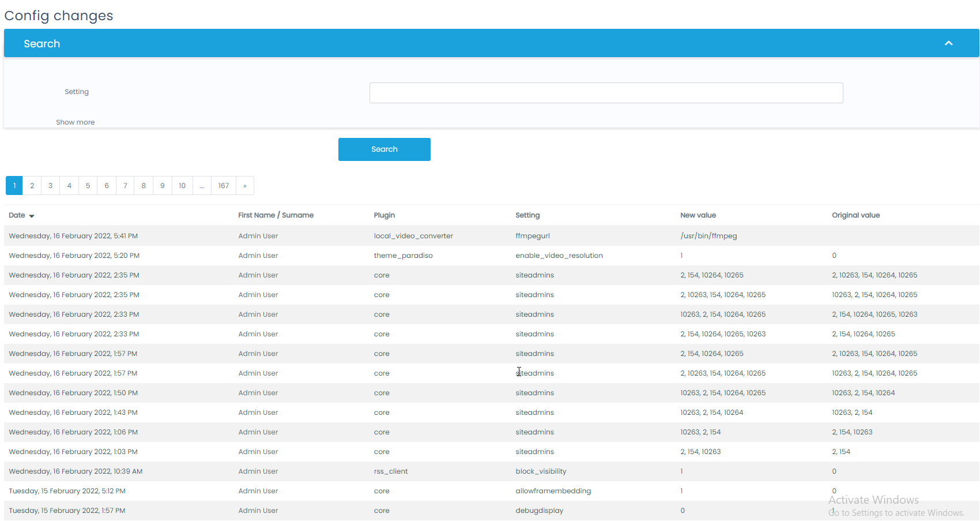The width and height of the screenshot is (980, 521).
Task: Click the Search panel header title
Action: (42, 44)
